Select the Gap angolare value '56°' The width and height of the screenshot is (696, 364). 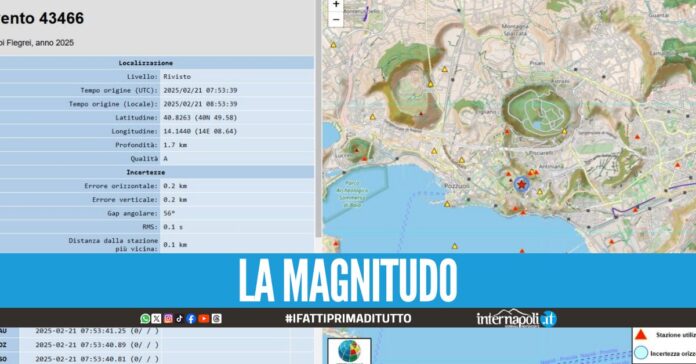pyautogui.click(x=169, y=213)
